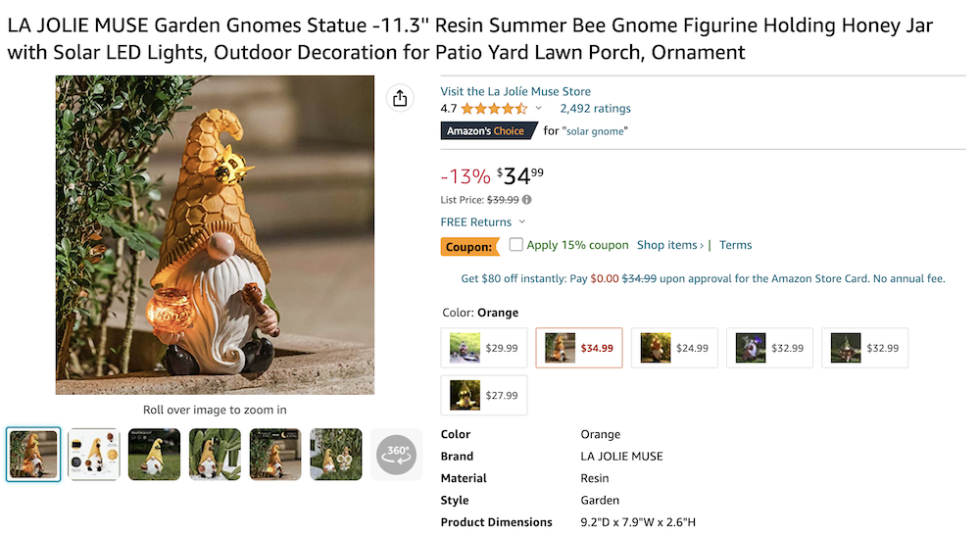Screen dimensions: 980x536
Task: View the second thumbnail with gnome parts diagram
Action: 94,455
